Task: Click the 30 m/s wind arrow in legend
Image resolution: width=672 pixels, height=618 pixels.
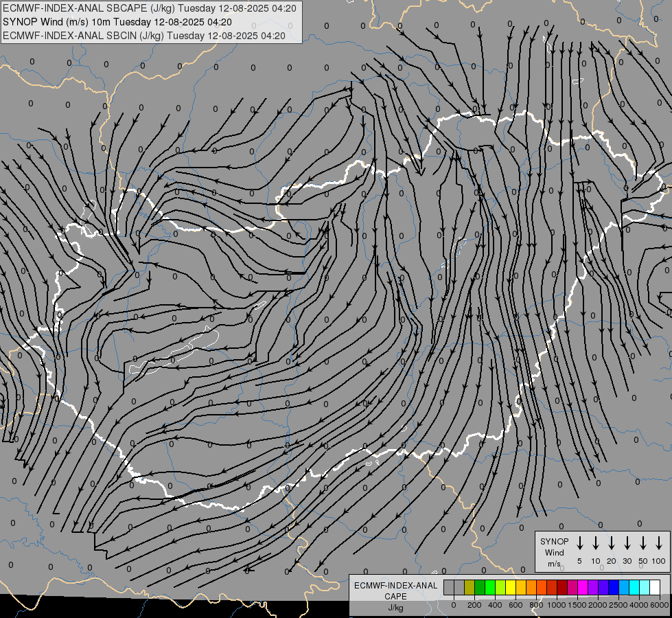Action: click(x=627, y=542)
